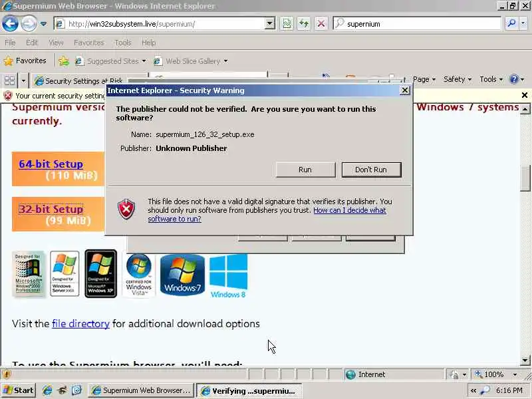This screenshot has height=399, width=532.
Task: Dismiss the information bar with X
Action: 525,95
